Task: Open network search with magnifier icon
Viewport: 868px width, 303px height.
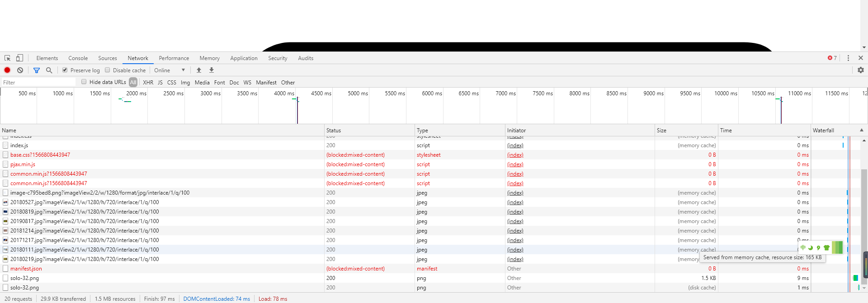Action: tap(49, 70)
